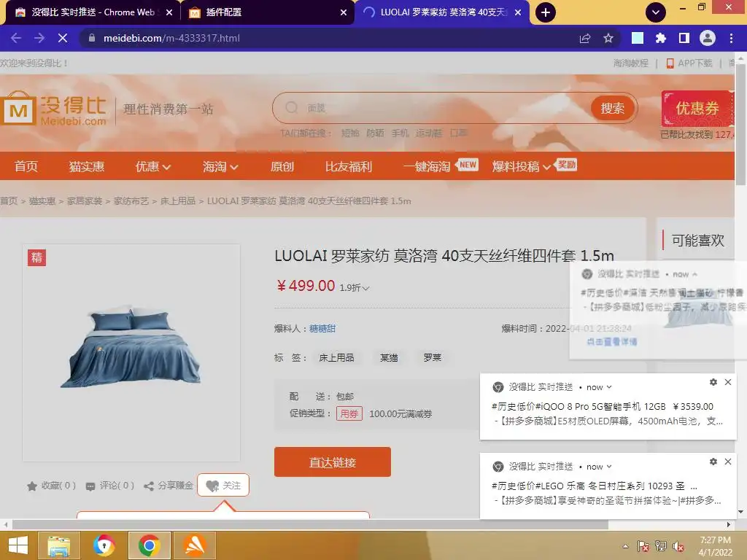Viewport: 747px width, 560px height.
Task: View site lock security info
Action: 92,38
